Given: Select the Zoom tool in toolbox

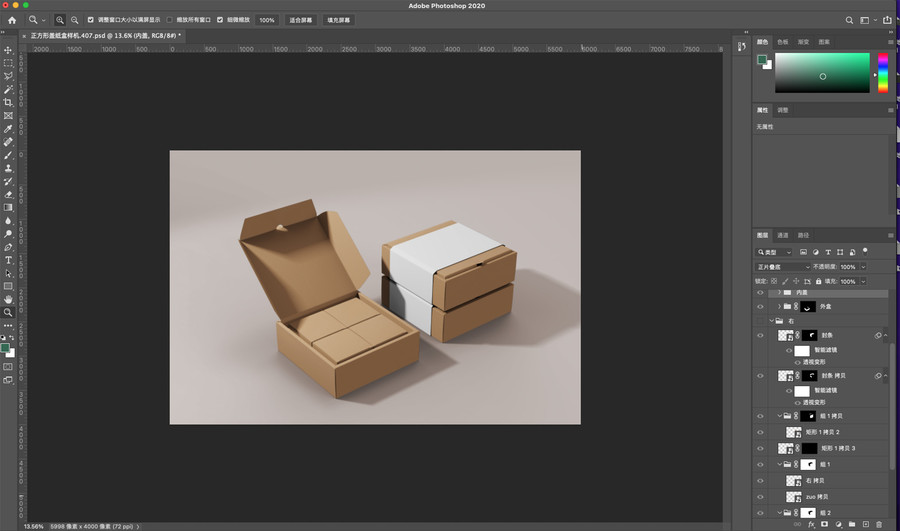Looking at the screenshot, I should tap(8, 313).
